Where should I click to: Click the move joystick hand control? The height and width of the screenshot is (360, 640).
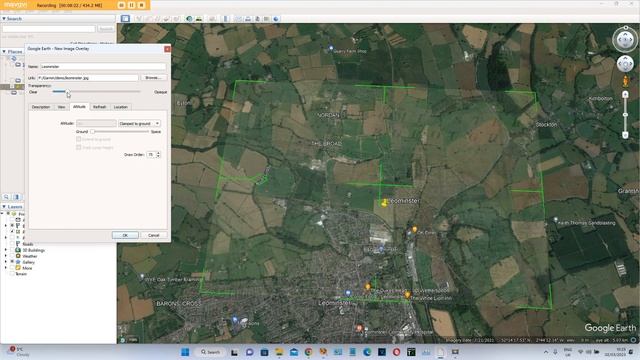click(x=625, y=64)
